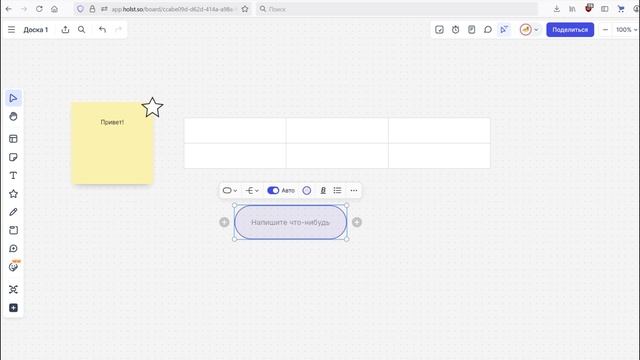Open the node fill color circle
This screenshot has width=640, height=360.
tap(307, 190)
